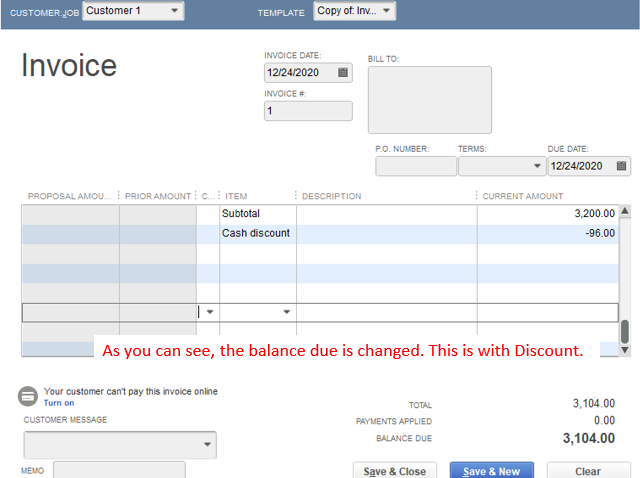Click the Prior Amount column header
The image size is (640, 478).
point(158,196)
